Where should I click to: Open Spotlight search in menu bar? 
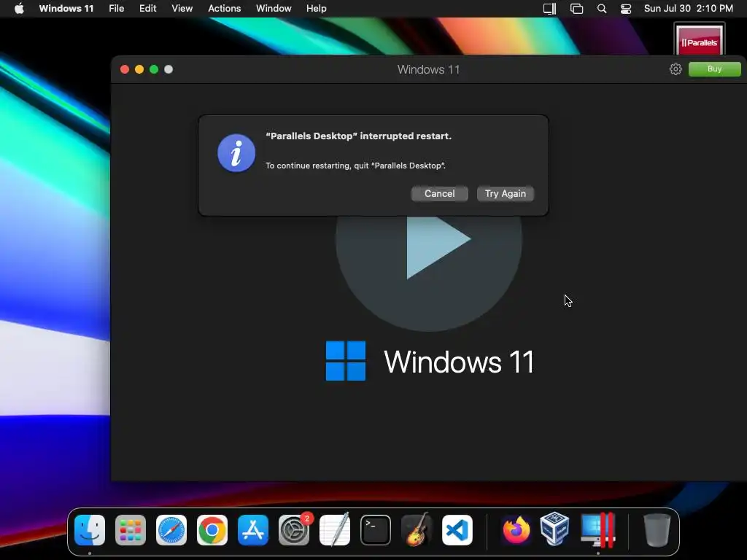[x=602, y=9]
